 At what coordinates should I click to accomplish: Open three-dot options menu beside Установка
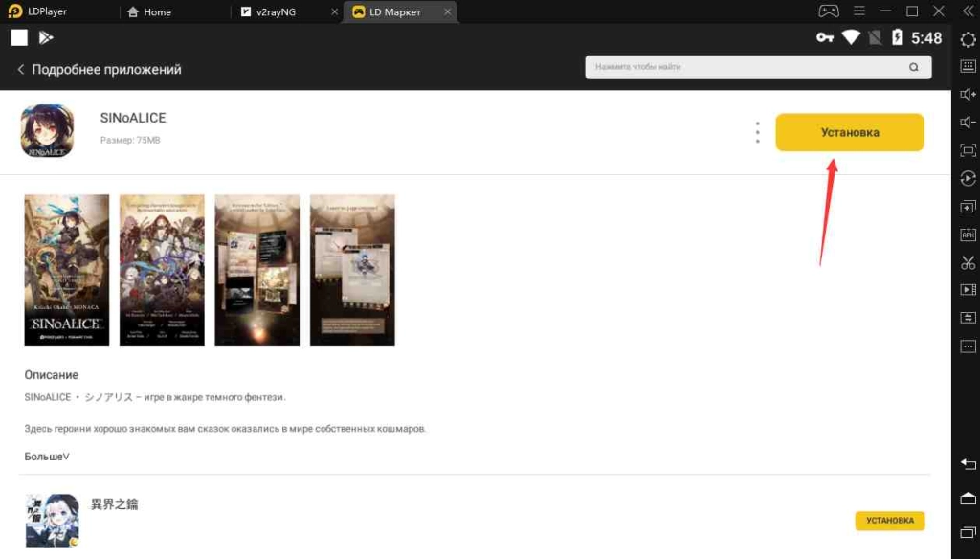[757, 132]
